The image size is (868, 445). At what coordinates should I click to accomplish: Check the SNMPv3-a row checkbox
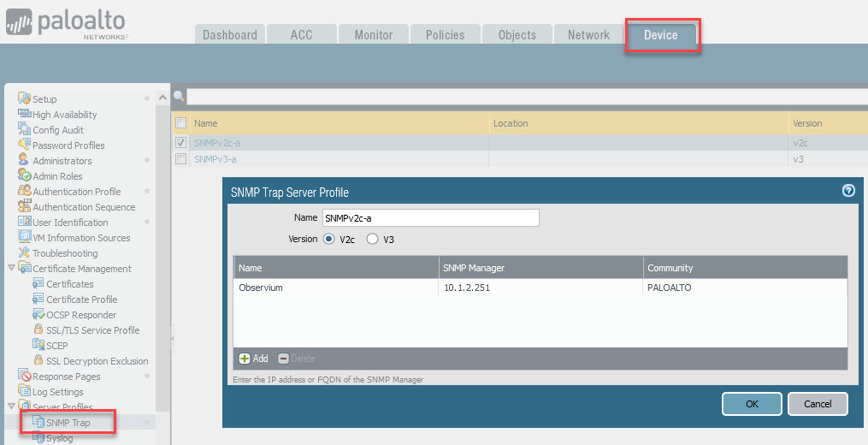180,159
